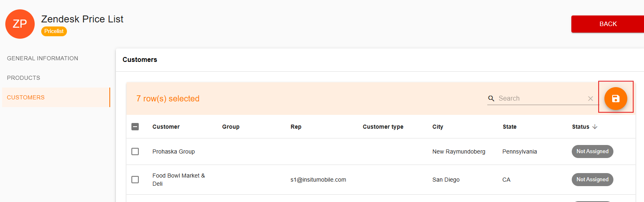Clear search with the X icon
This screenshot has width=644, height=202.
590,99
